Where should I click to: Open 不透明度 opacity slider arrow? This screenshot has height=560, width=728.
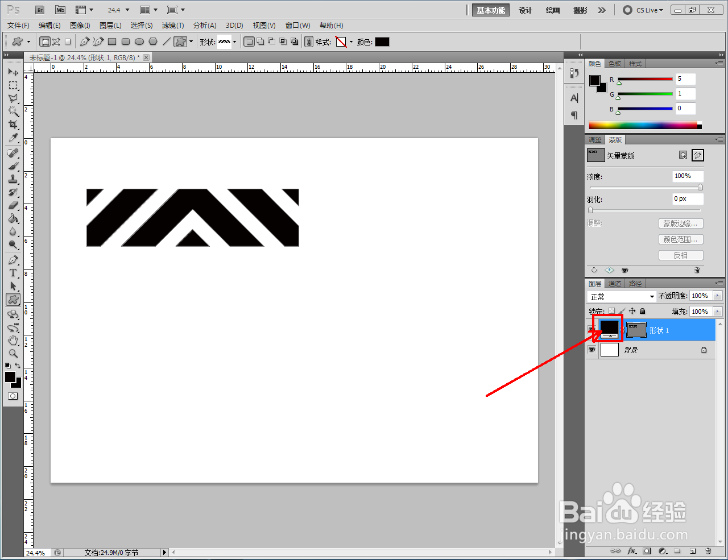[x=717, y=296]
